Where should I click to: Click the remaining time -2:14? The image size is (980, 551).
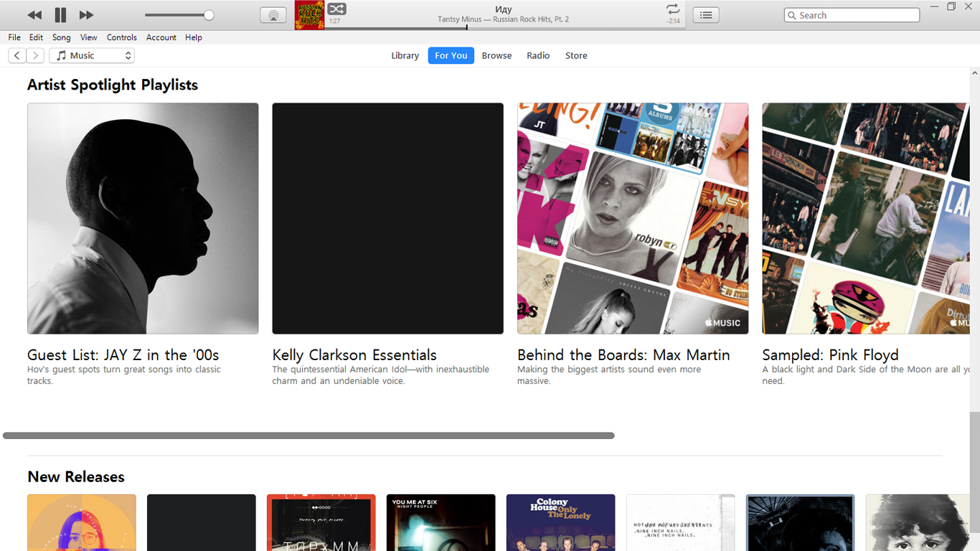pyautogui.click(x=673, y=21)
